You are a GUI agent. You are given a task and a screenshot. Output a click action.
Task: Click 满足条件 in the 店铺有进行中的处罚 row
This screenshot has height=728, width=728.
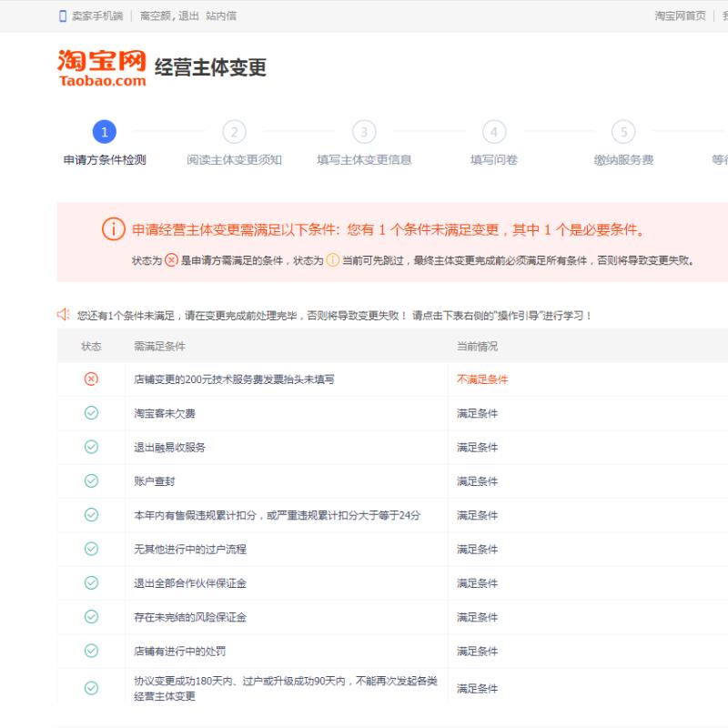click(x=477, y=651)
